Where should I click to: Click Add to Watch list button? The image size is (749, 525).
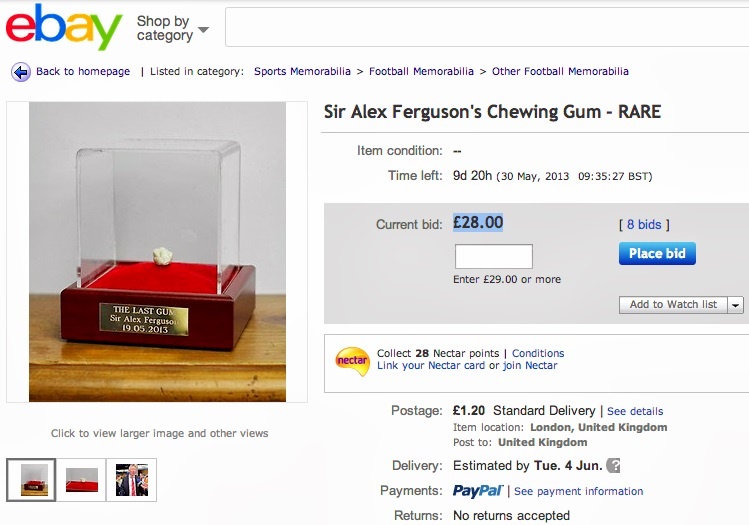click(673, 305)
